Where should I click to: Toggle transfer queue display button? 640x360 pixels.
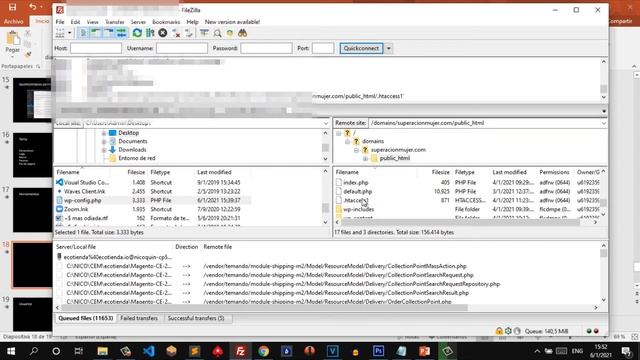[x=121, y=33]
